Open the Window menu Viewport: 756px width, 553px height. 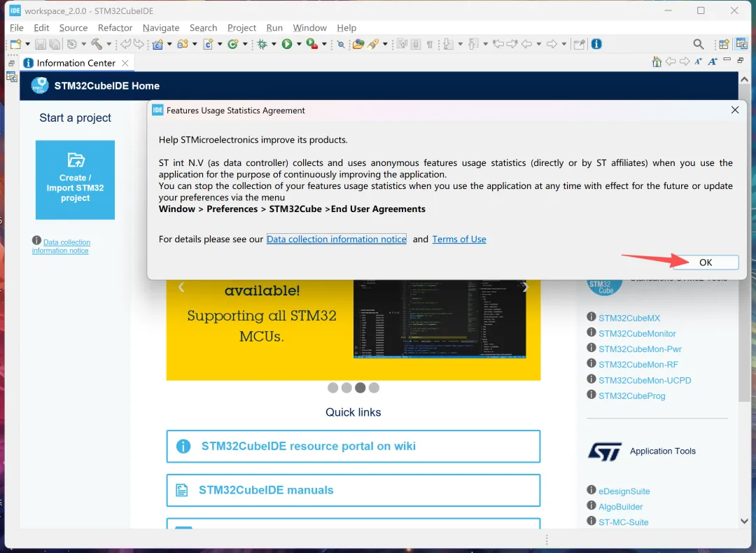tap(309, 28)
